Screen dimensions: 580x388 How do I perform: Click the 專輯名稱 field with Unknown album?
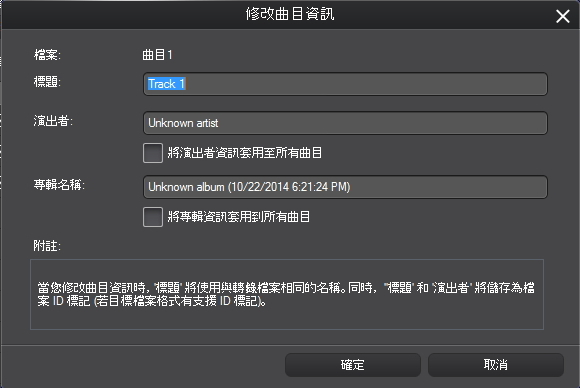click(345, 187)
